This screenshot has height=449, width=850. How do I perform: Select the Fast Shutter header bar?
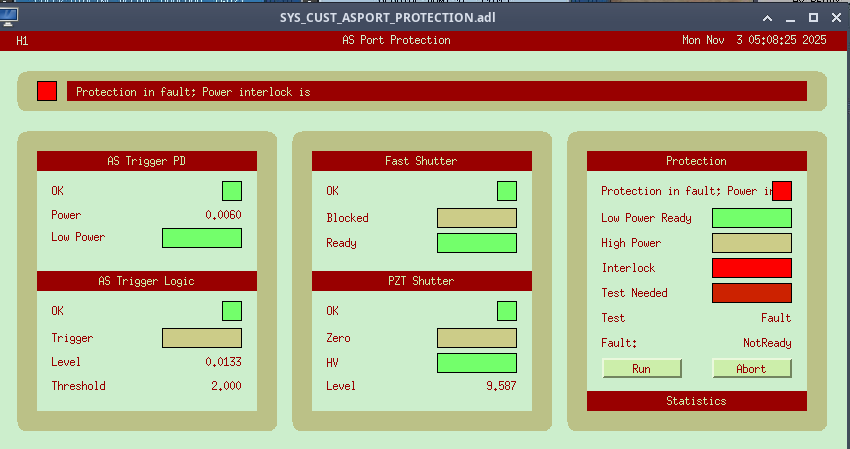[x=421, y=161]
